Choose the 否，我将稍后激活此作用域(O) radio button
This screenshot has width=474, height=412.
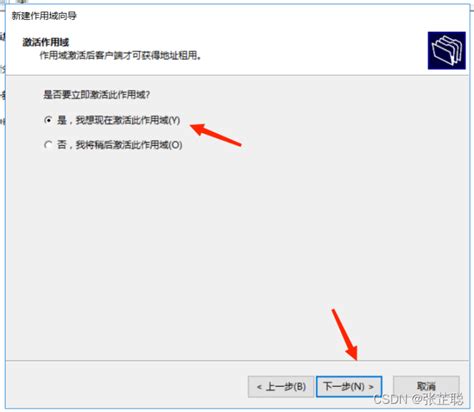(49, 145)
